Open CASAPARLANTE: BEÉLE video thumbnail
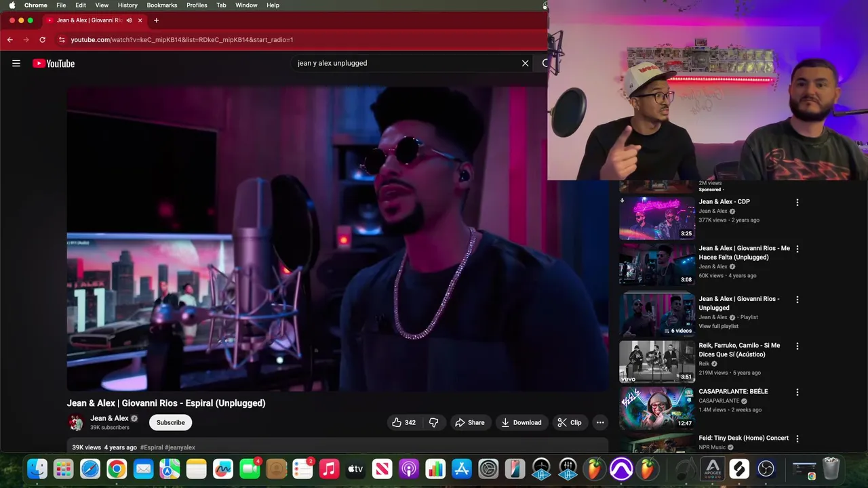 click(x=657, y=408)
